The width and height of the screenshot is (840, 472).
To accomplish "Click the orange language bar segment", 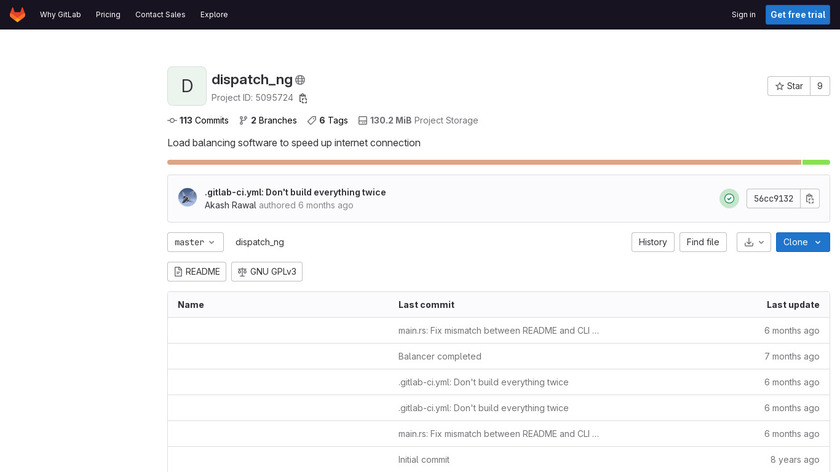I will click(484, 162).
